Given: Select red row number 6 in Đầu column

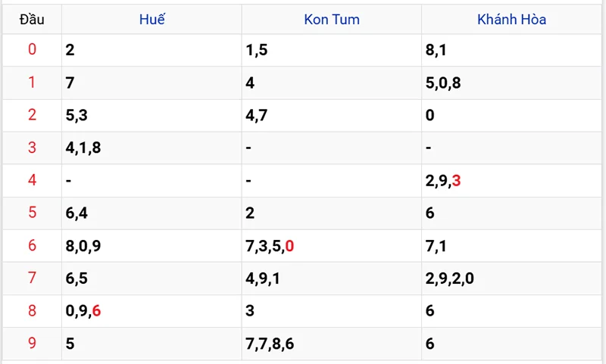Looking at the screenshot, I should click(x=32, y=245).
